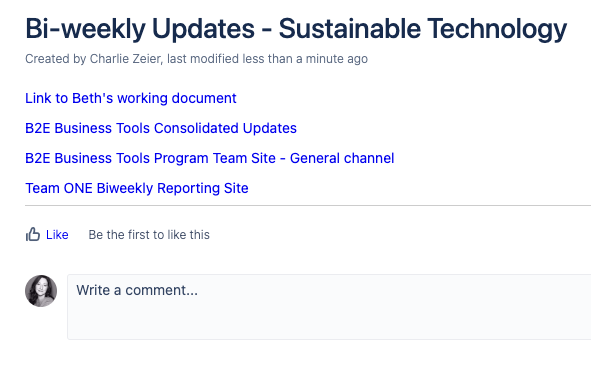Open Team ONE Biweekly Reporting Site link

point(137,188)
